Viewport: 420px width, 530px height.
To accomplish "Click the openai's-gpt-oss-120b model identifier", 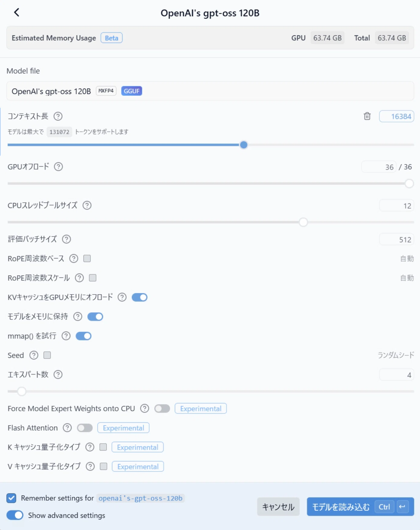I will coord(141,498).
